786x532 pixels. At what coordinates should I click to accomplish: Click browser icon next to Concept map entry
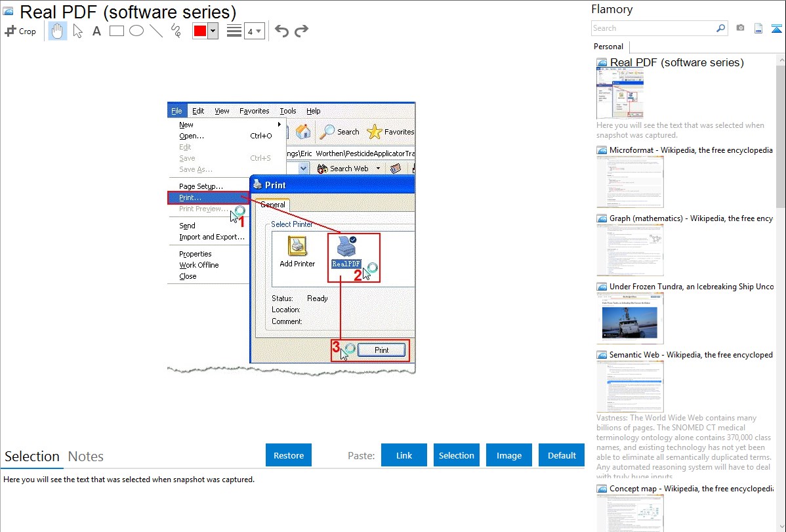click(x=602, y=489)
